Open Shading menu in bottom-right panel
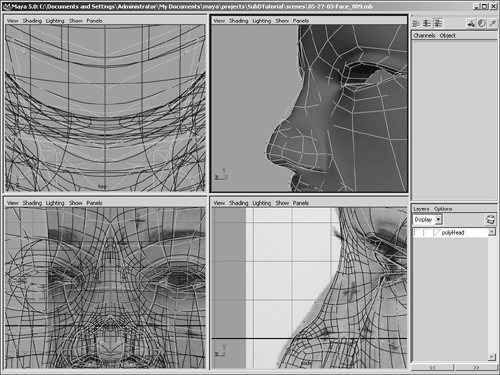This screenshot has height=375, width=500. (x=238, y=203)
